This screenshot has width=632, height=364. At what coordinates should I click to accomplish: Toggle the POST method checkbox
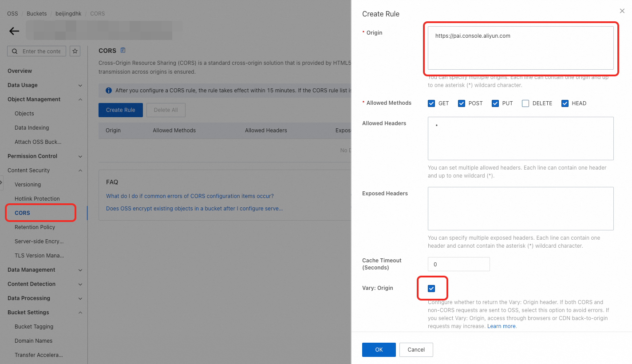[x=462, y=103]
